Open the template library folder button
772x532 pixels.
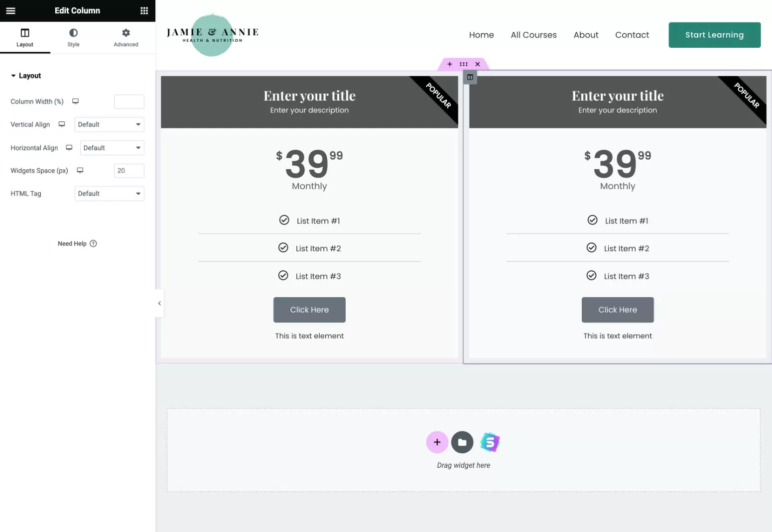tap(462, 442)
